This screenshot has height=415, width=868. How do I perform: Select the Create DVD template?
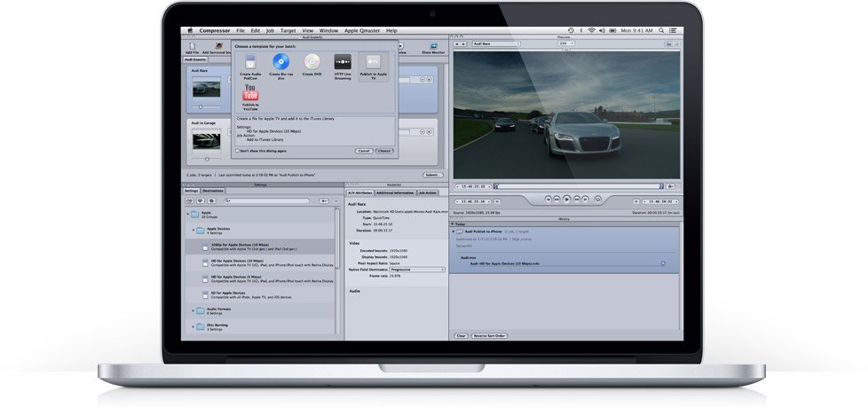312,66
